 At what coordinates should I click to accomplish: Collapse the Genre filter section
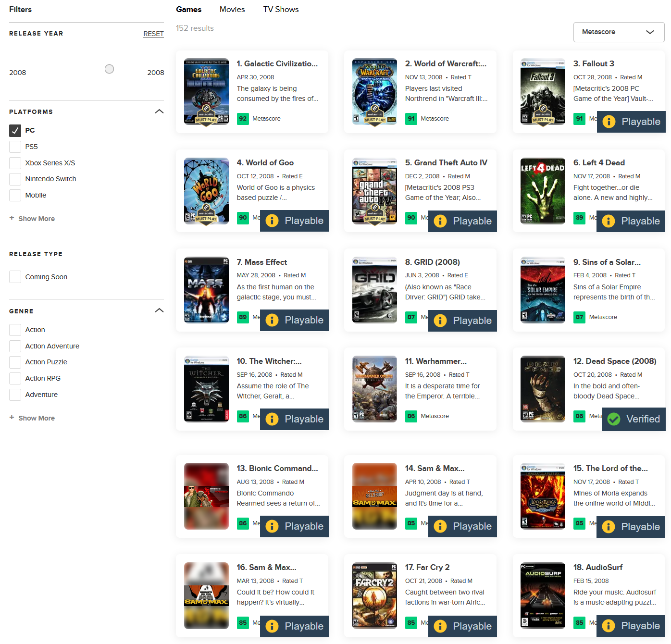click(159, 310)
